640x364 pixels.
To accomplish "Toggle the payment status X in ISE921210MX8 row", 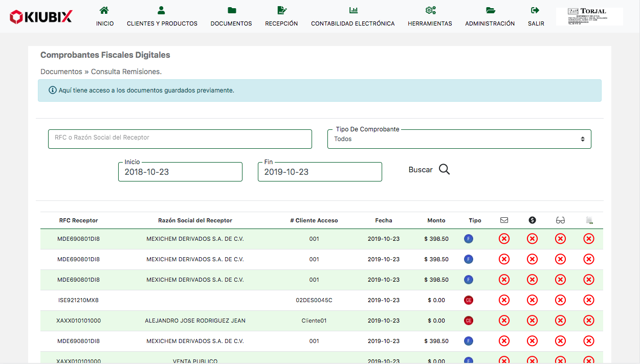I will pos(532,300).
